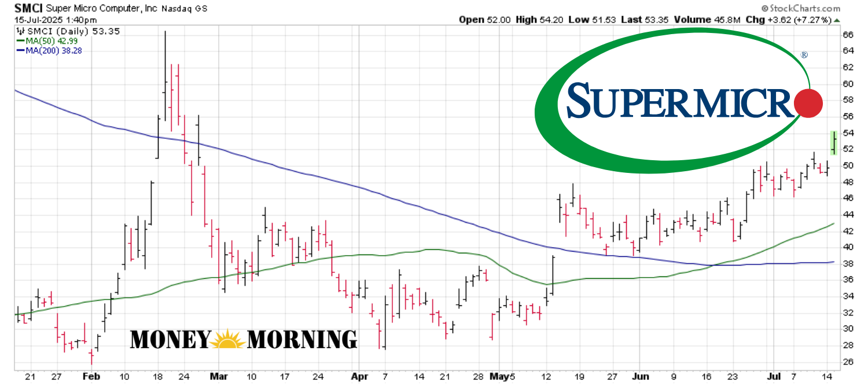Viewport: 868px width, 384px height.
Task: Click the green-highlighted latest price bar
Action: coord(834,143)
